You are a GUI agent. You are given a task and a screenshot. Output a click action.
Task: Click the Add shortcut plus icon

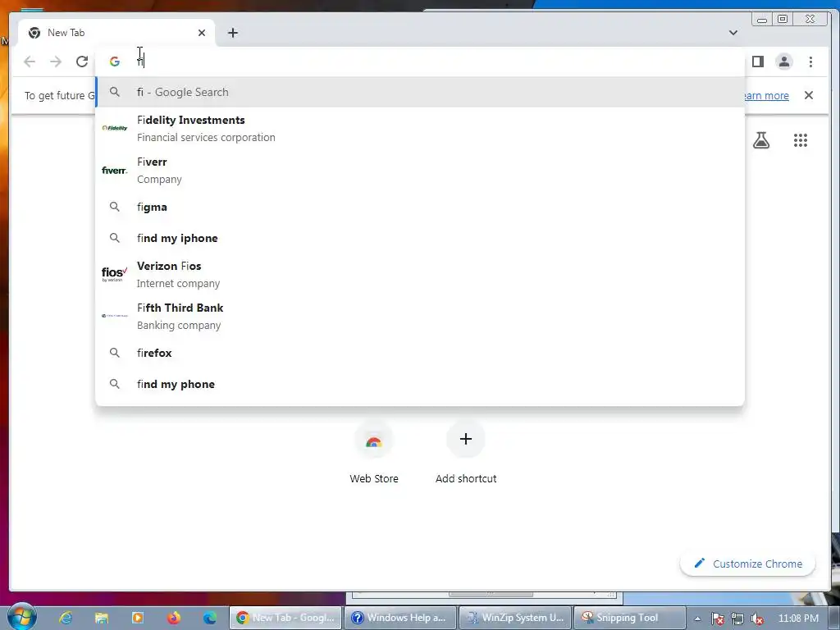pyautogui.click(x=466, y=439)
